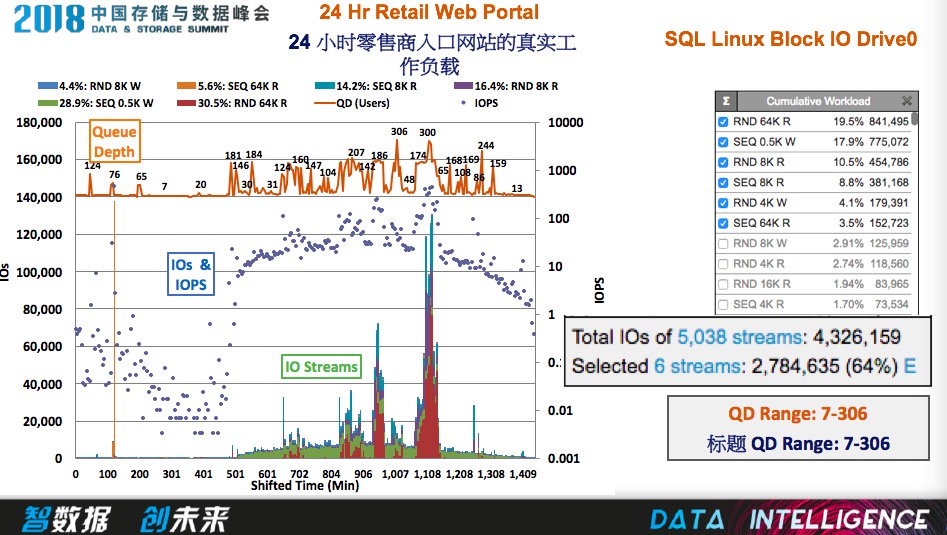The height and width of the screenshot is (535, 947).
Task: Uncheck the SEQ 64K R stream
Action: pyautogui.click(x=723, y=223)
